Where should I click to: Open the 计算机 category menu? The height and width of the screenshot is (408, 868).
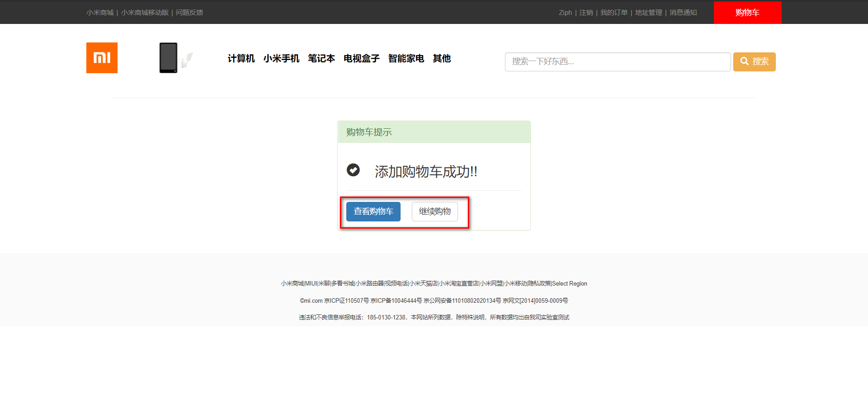pos(241,58)
